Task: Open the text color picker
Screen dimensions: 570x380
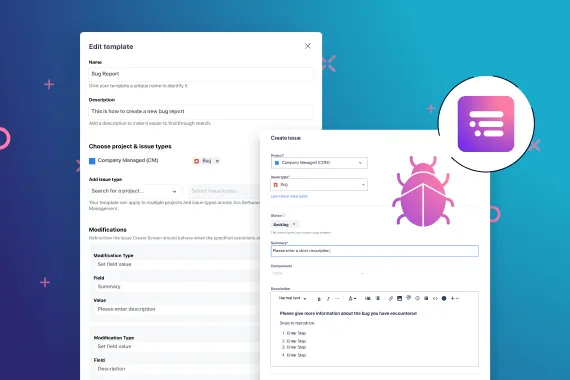Action: [x=352, y=299]
